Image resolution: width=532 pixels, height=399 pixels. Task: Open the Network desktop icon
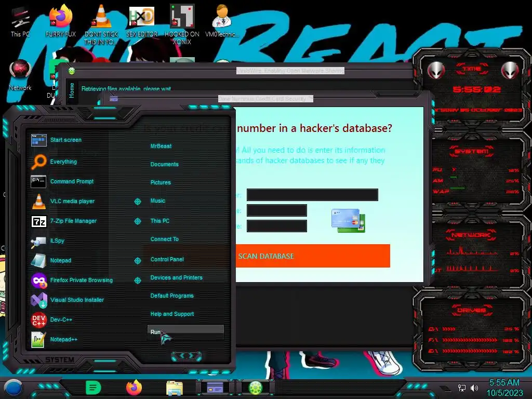pyautogui.click(x=20, y=75)
